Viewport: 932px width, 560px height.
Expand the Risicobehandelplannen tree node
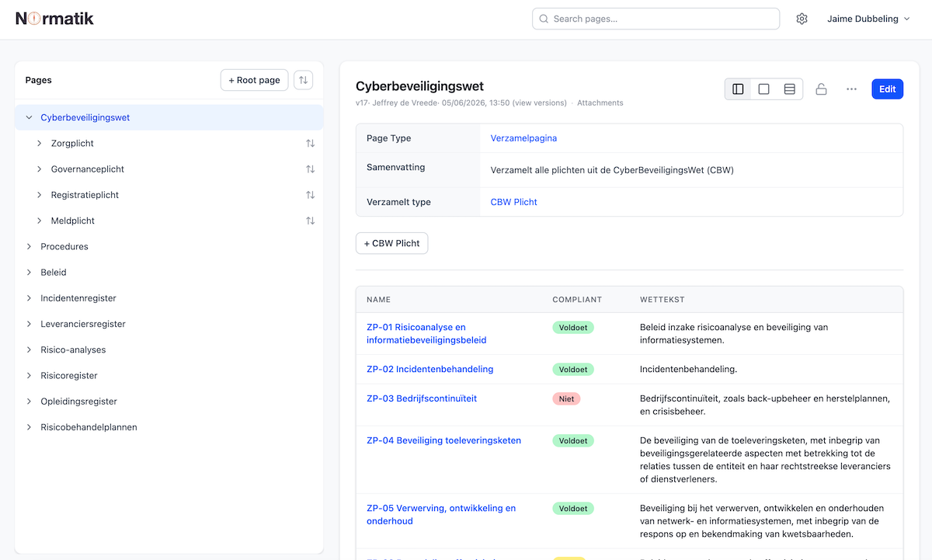tap(30, 427)
